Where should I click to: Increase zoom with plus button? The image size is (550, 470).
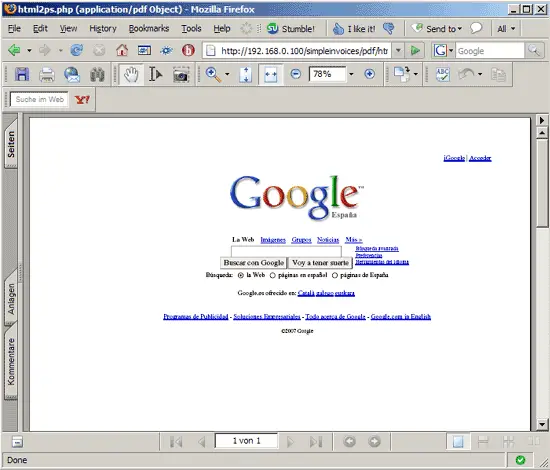coord(369,74)
